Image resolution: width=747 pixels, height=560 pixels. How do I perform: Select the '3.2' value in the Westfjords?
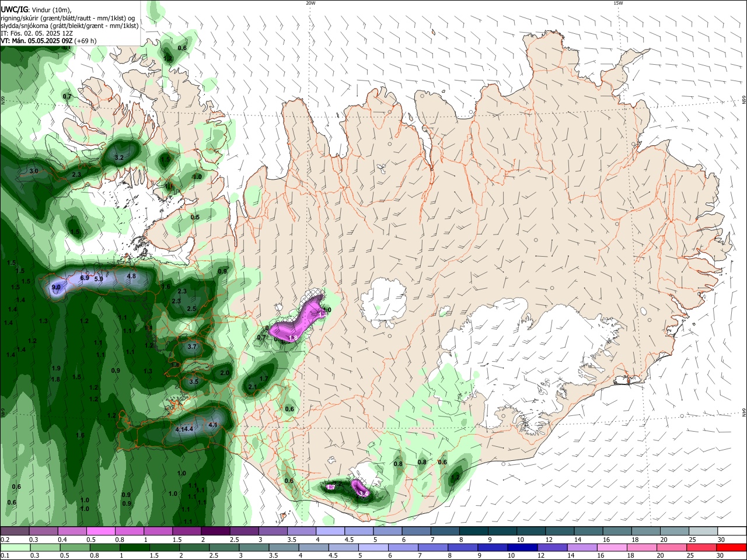coord(119,158)
